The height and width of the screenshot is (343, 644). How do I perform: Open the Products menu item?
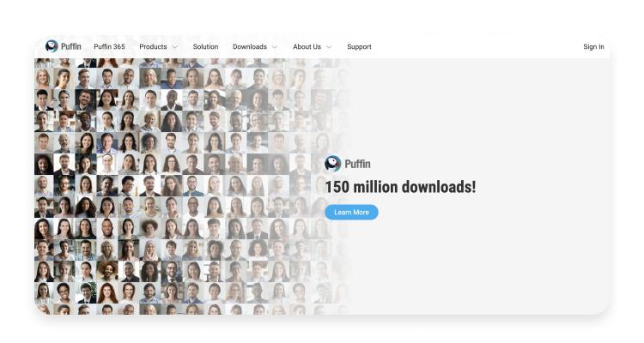(153, 47)
